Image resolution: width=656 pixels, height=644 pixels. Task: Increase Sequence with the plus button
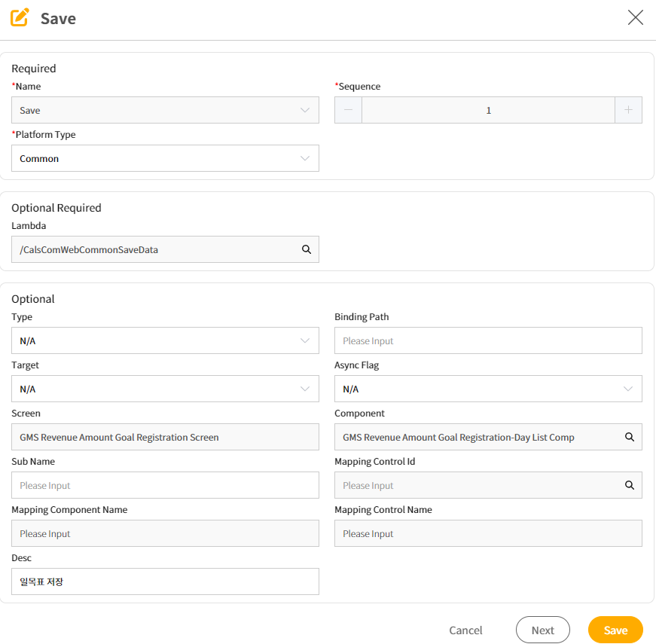(x=628, y=110)
